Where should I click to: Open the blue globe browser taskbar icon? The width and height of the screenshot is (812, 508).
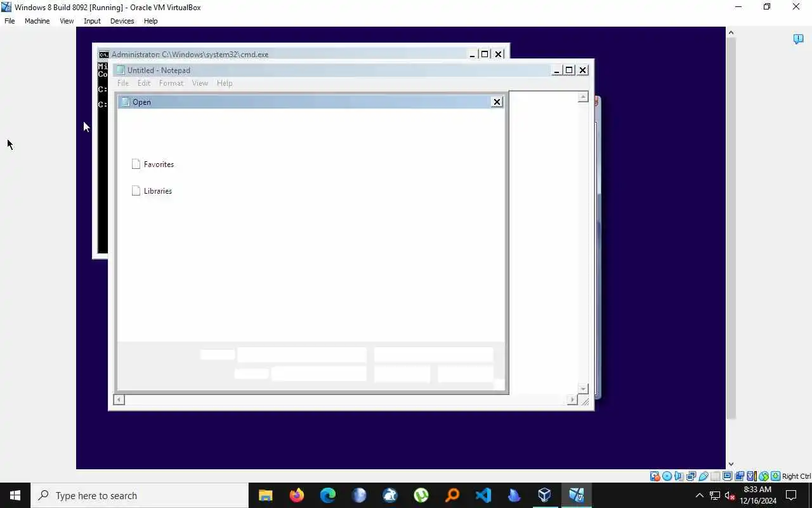(x=358, y=495)
